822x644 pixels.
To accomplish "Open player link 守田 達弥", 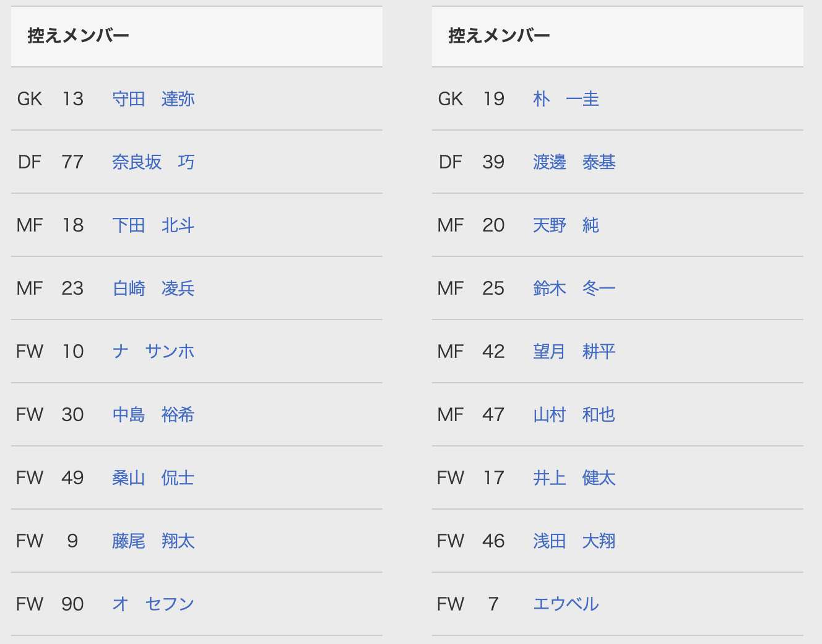I will pyautogui.click(x=153, y=99).
